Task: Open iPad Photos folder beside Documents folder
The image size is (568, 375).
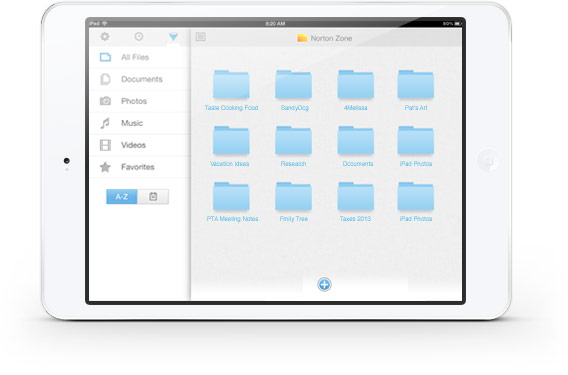Action: (416, 146)
